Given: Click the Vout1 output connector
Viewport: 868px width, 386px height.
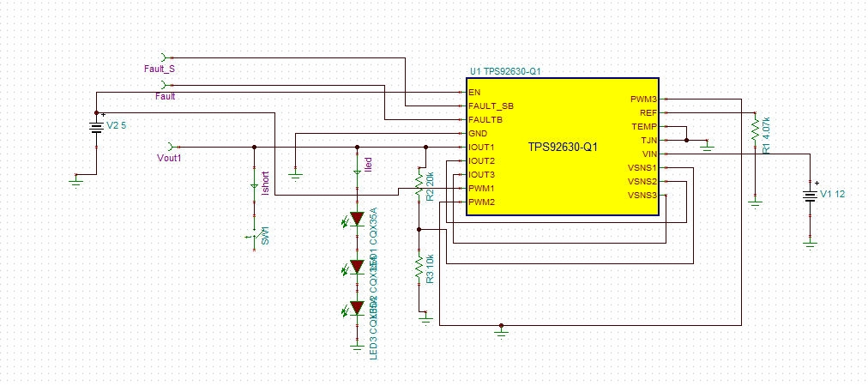Looking at the screenshot, I should [x=172, y=147].
